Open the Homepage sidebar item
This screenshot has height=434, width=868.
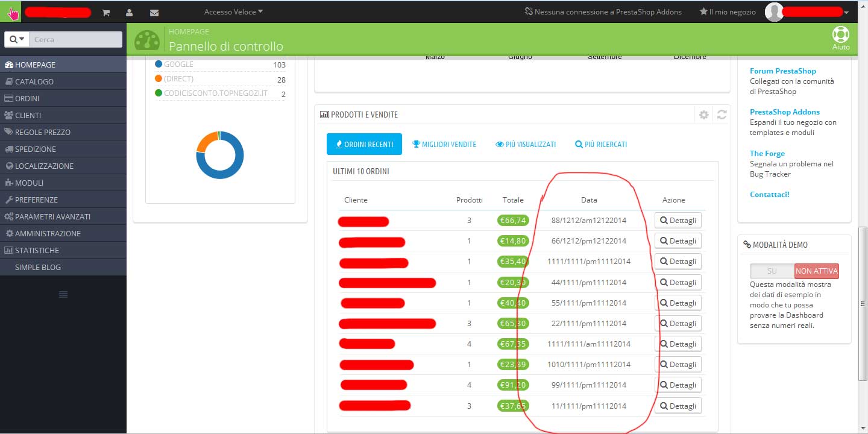(63, 64)
